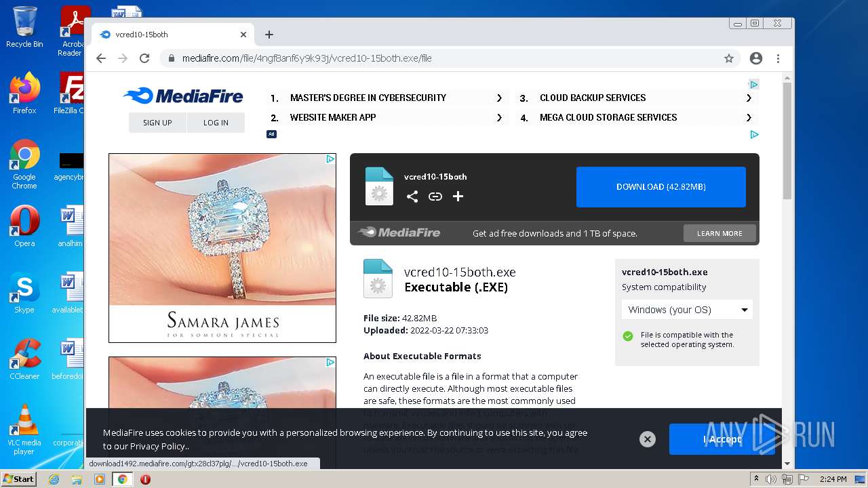Open the file explorer taskbar icon
The image size is (868, 488).
click(77, 479)
